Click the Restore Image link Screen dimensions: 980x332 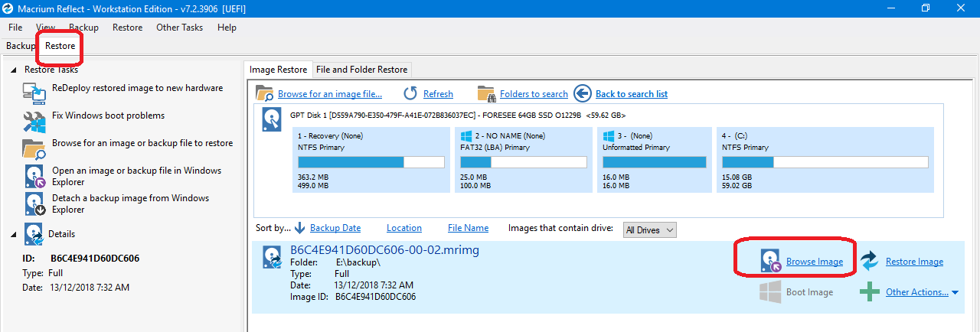click(914, 262)
